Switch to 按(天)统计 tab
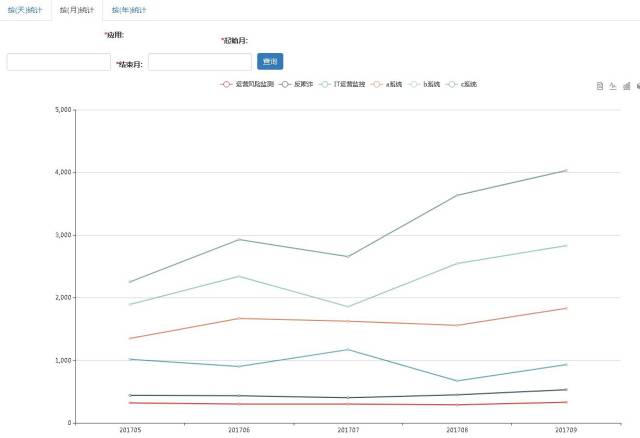 click(25, 10)
